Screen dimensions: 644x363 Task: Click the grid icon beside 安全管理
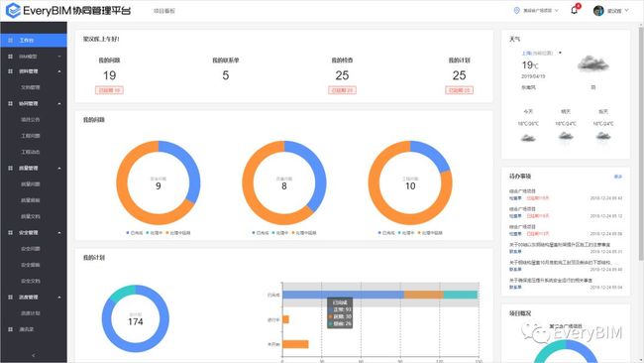[10, 233]
